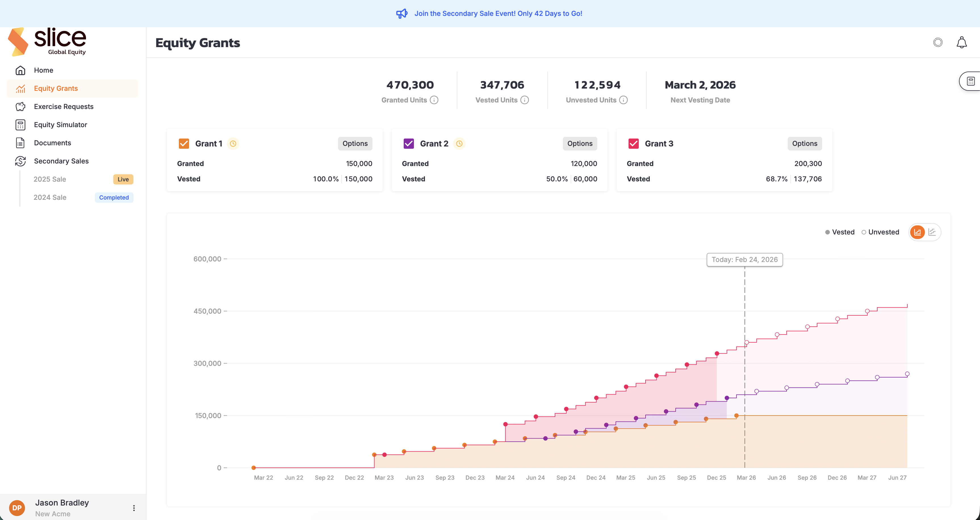Image resolution: width=980 pixels, height=520 pixels.
Task: Open Equity Simulator from the sidebar
Action: coord(60,125)
